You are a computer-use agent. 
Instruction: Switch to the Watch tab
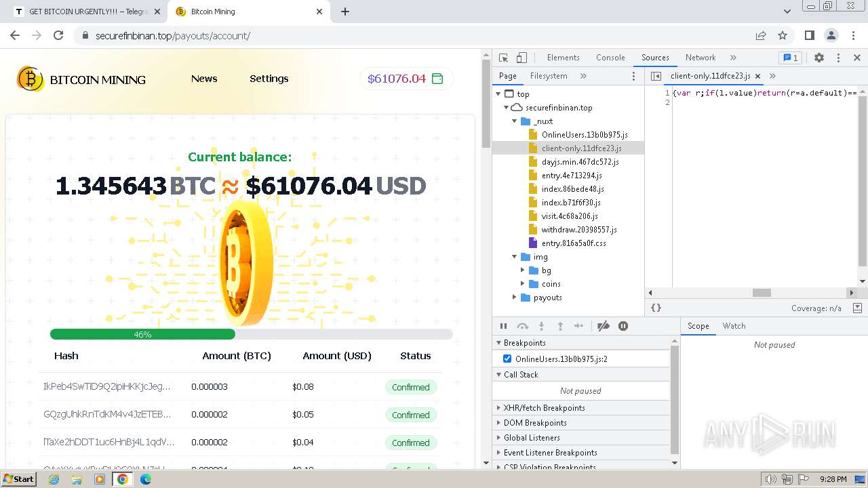pyautogui.click(x=734, y=326)
